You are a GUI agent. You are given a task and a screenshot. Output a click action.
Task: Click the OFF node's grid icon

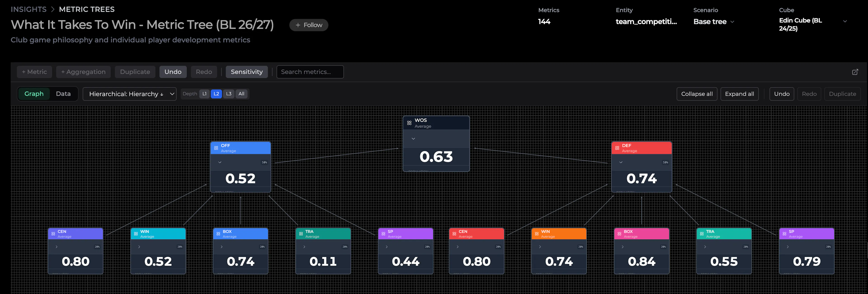(x=216, y=148)
